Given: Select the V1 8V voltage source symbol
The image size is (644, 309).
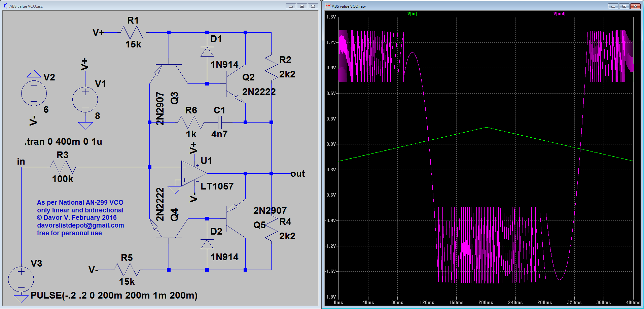Looking at the screenshot, I should (x=85, y=100).
